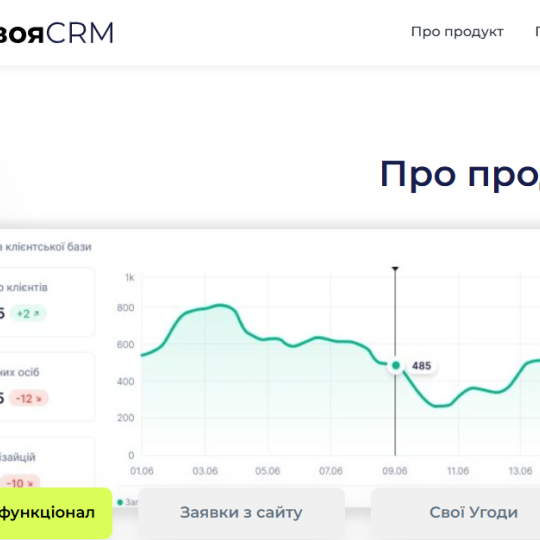Click the клієнтської бази chart title

45,247
